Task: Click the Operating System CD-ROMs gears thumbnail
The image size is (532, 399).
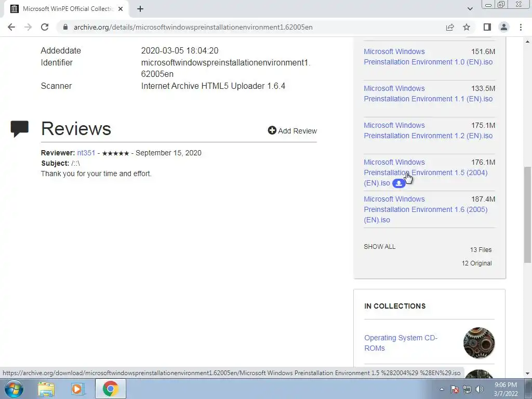Action: coord(478,343)
